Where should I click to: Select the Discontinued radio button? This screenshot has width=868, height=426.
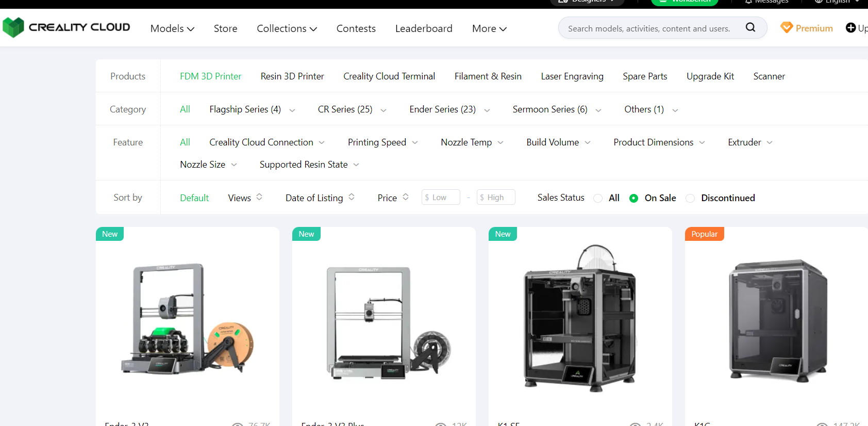(690, 198)
